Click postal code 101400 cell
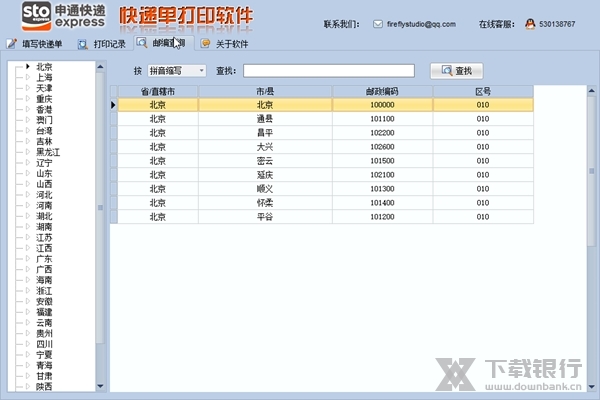600x400 pixels. point(382,203)
